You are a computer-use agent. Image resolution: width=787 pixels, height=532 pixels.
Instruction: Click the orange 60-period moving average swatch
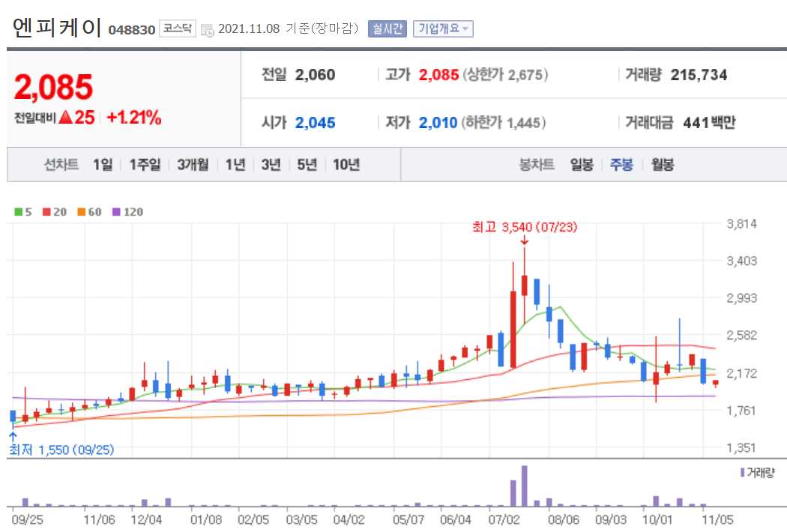coord(81,212)
